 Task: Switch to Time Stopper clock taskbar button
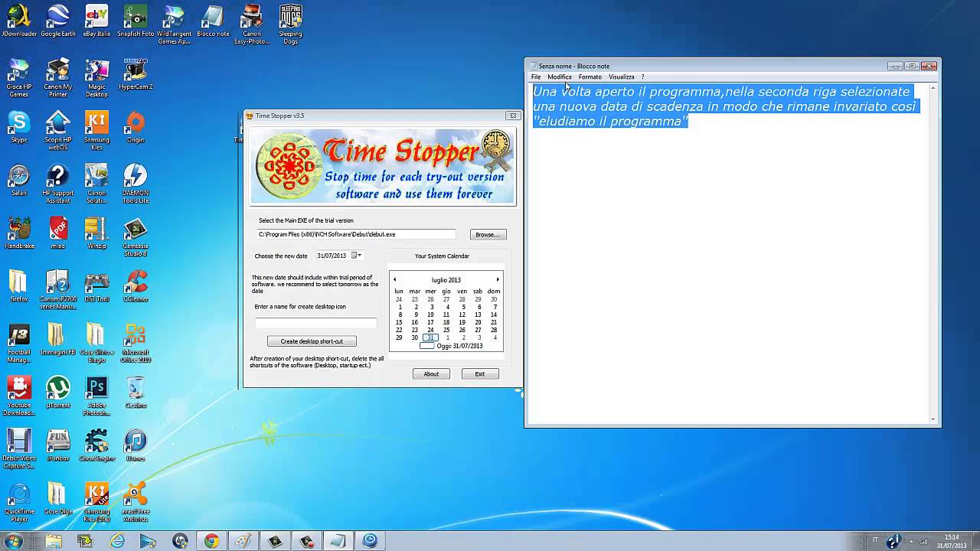pyautogui.click(x=370, y=541)
